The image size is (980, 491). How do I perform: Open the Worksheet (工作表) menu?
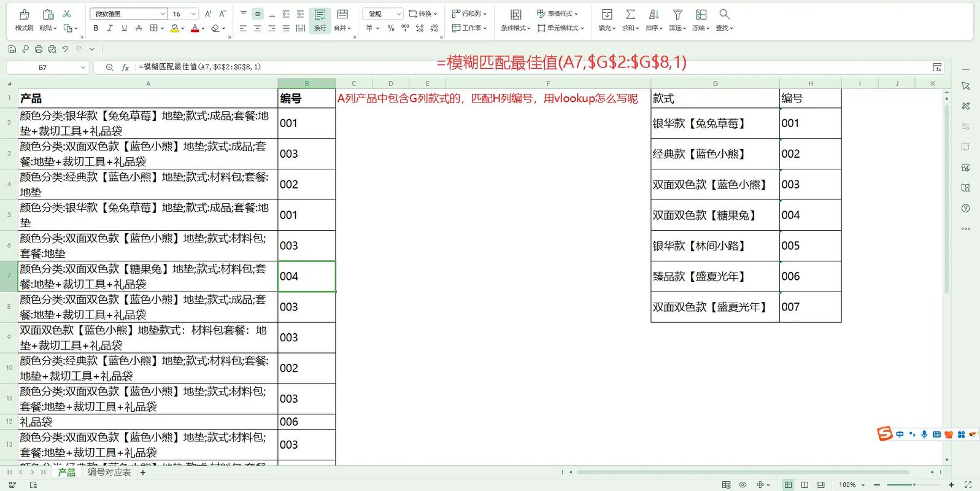click(469, 28)
